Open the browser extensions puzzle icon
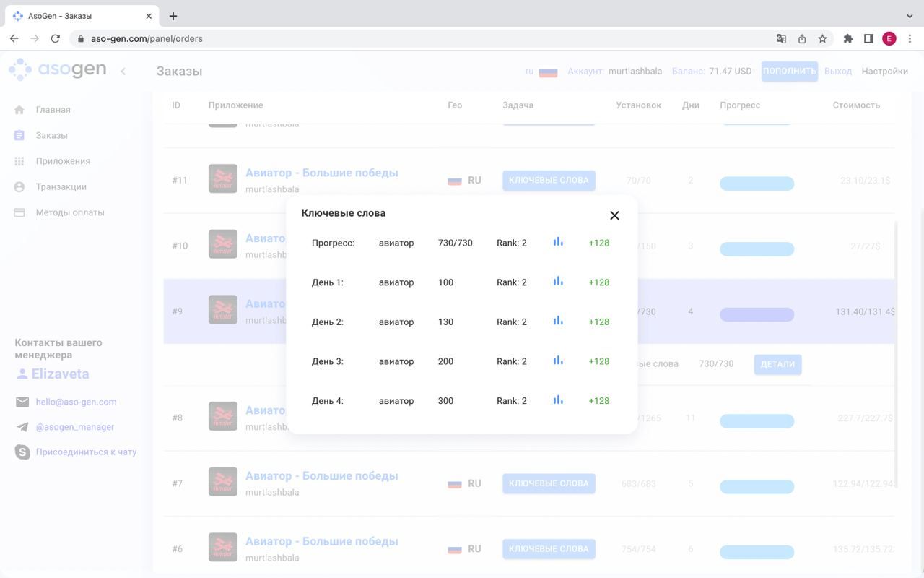924x578 pixels. point(848,38)
